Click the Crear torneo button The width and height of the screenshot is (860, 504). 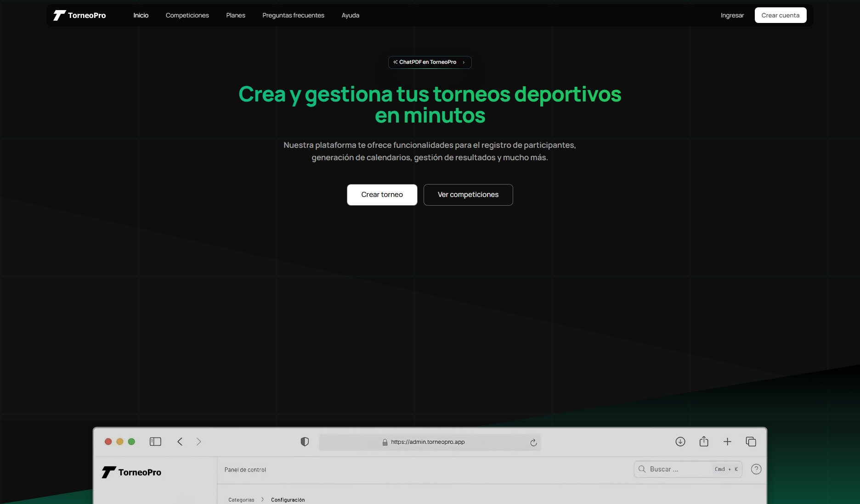pos(382,195)
